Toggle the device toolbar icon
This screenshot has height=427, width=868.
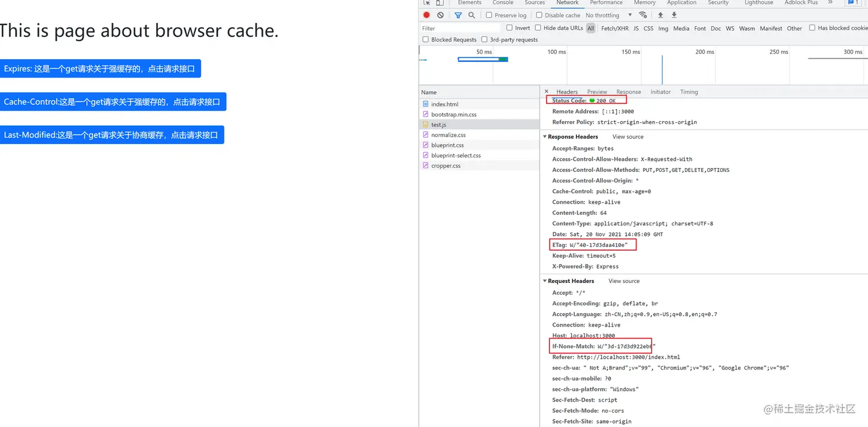(440, 3)
